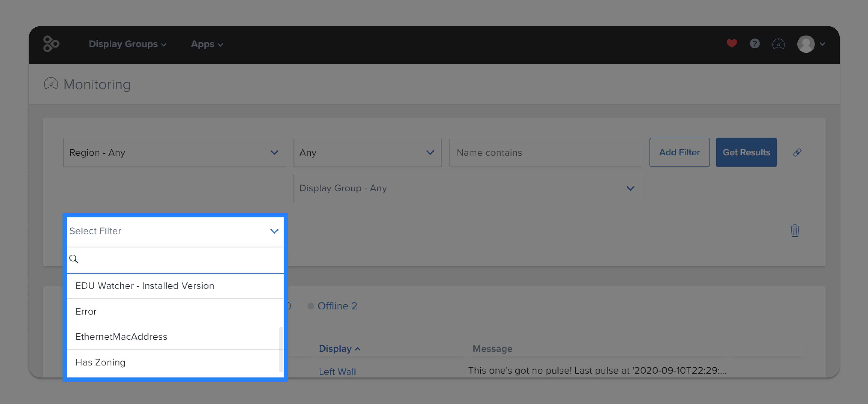Click the app logo in the header
This screenshot has width=868, height=404.
(x=51, y=44)
